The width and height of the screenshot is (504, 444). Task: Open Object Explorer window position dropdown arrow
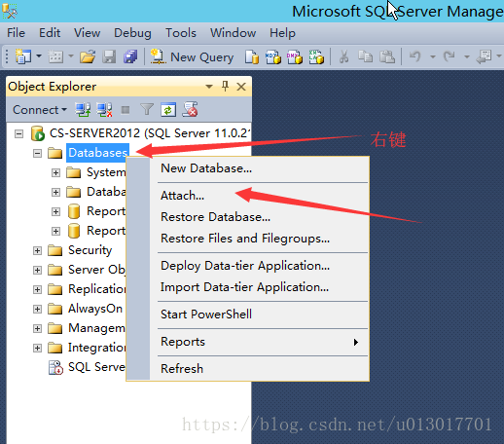[x=209, y=87]
